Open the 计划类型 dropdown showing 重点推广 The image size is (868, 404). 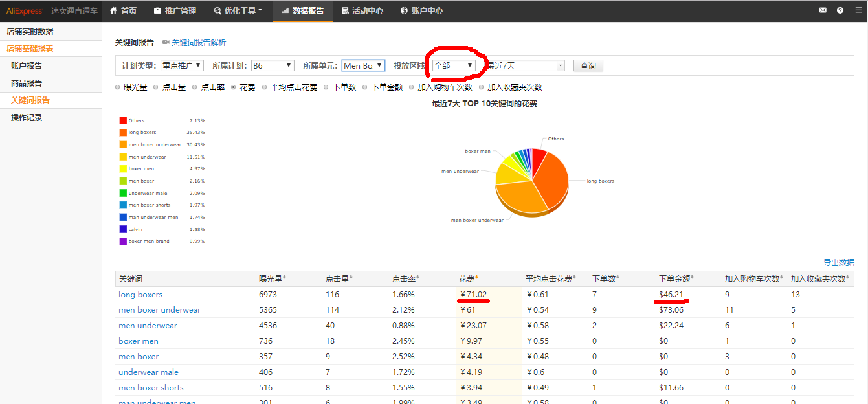182,65
